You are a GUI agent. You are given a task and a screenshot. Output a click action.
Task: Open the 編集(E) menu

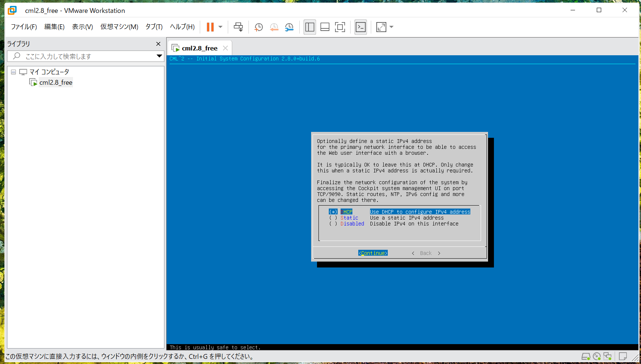coord(54,27)
